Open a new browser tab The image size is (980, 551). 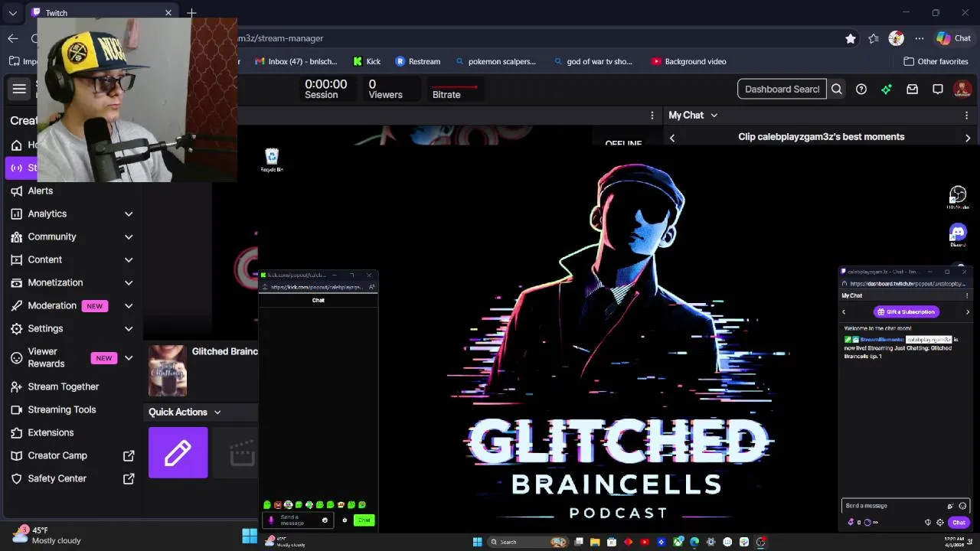pos(191,13)
